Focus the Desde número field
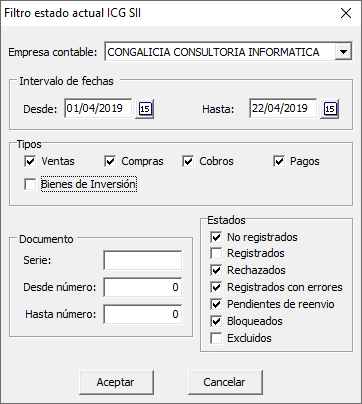 143,287
